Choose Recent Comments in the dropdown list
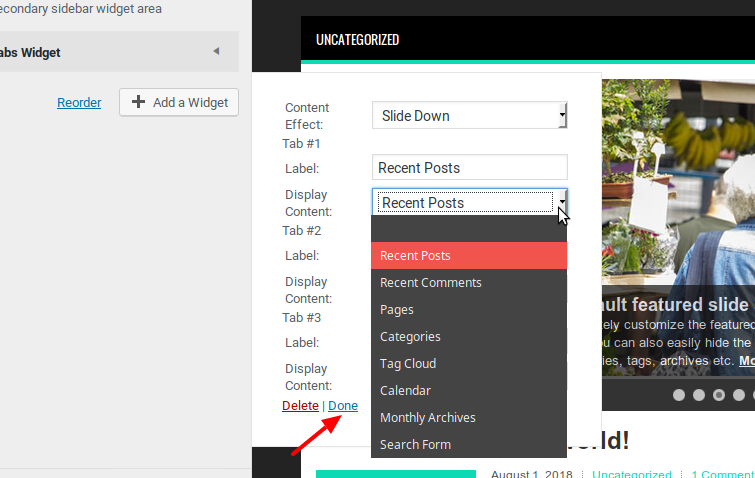The width and height of the screenshot is (755, 478). [469, 283]
